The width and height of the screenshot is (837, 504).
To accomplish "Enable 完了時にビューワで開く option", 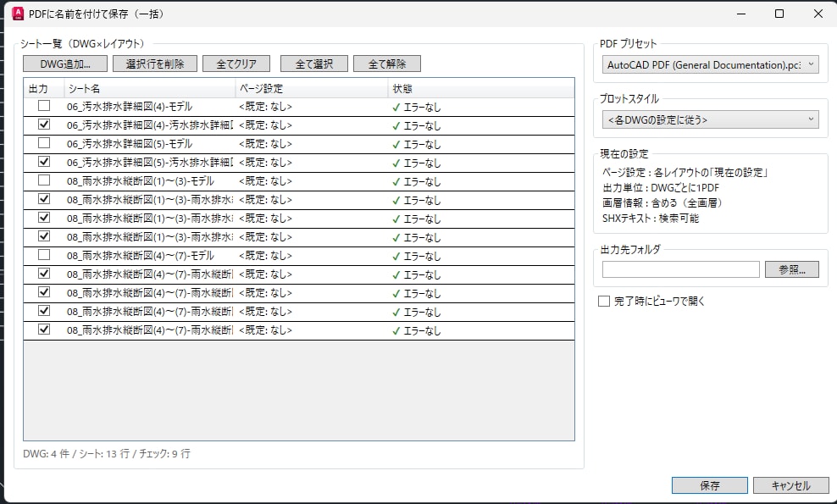I will tap(604, 301).
